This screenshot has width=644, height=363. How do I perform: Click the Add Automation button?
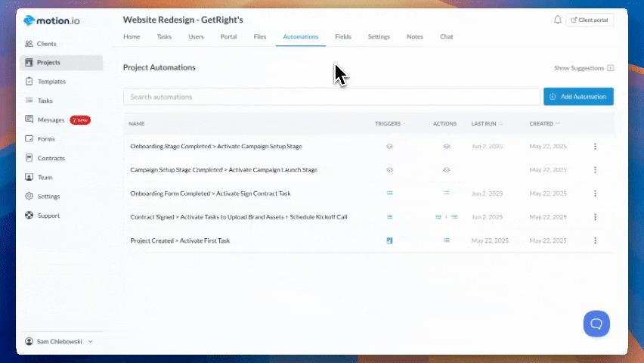[x=578, y=97]
